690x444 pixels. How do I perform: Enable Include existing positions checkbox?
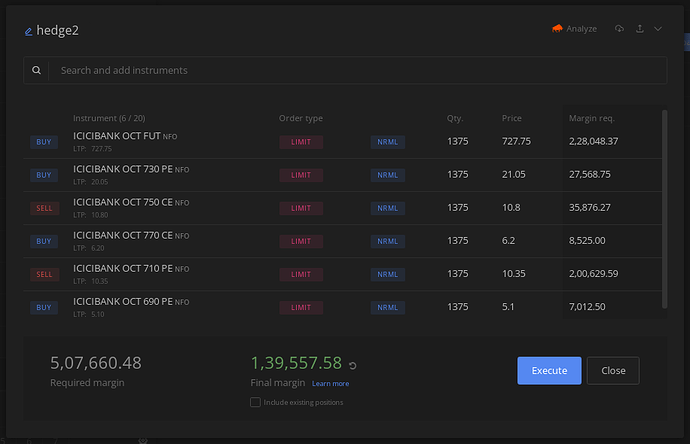click(255, 402)
